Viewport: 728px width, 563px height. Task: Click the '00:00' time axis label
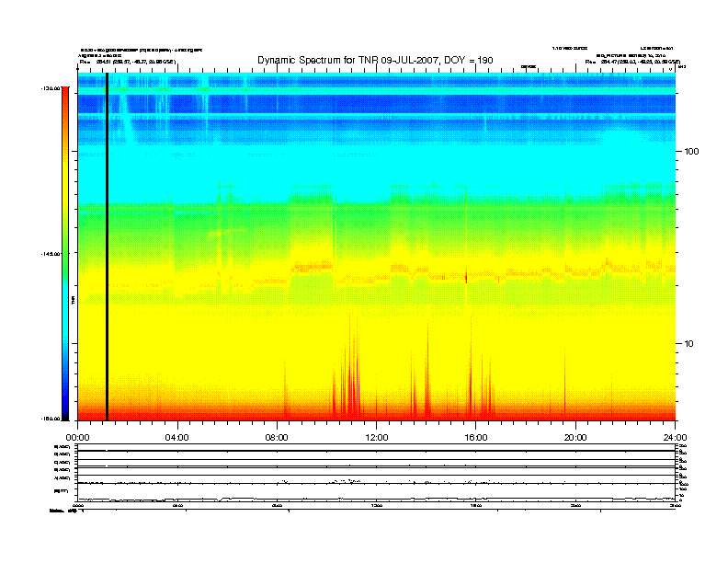(77, 438)
